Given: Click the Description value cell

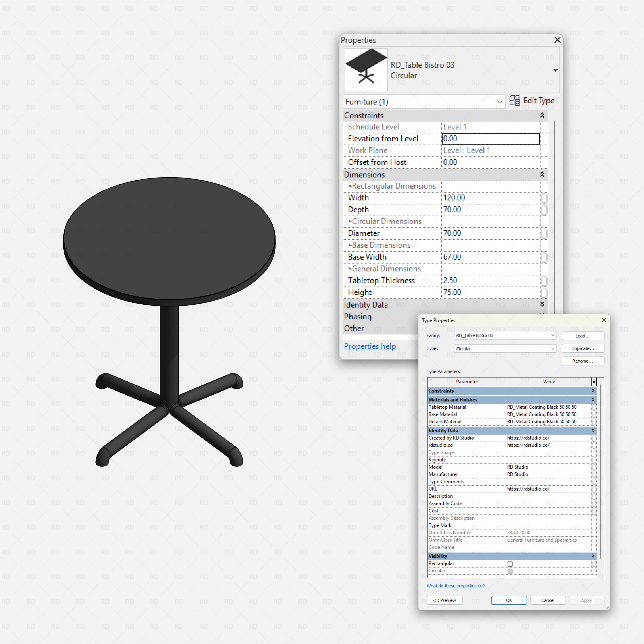Looking at the screenshot, I should click(x=549, y=496).
